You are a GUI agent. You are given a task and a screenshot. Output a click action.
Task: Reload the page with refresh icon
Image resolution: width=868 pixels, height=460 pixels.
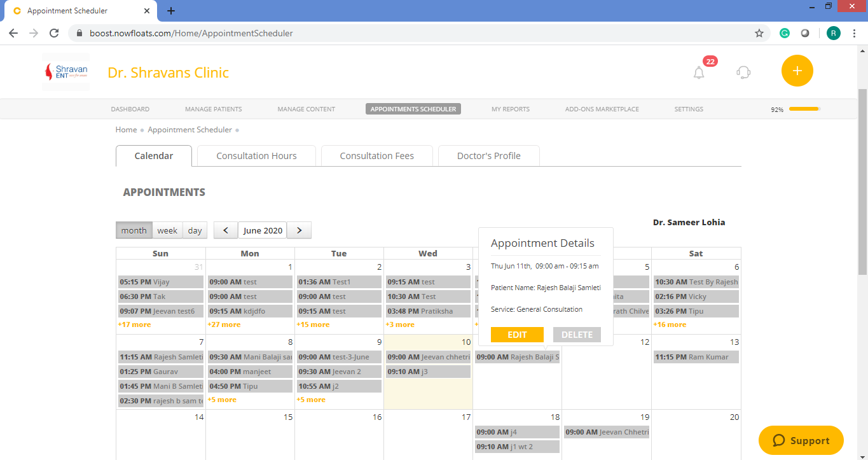[54, 33]
